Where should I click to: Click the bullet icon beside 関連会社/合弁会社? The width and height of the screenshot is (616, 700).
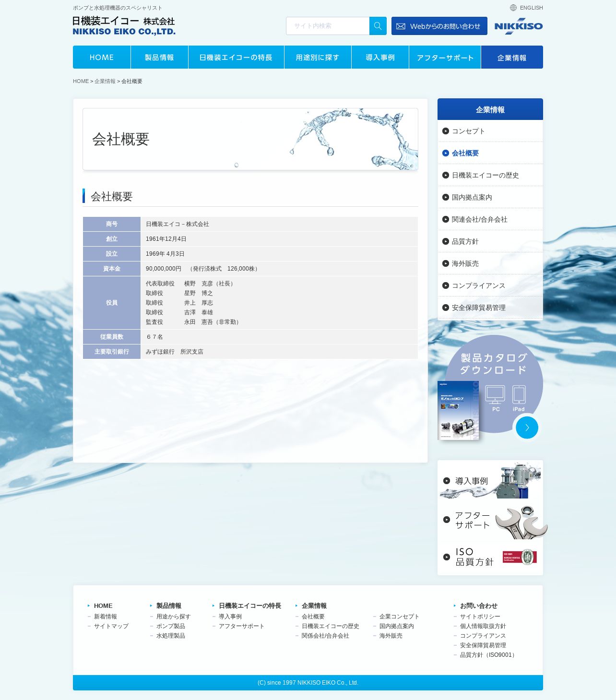pos(446,219)
